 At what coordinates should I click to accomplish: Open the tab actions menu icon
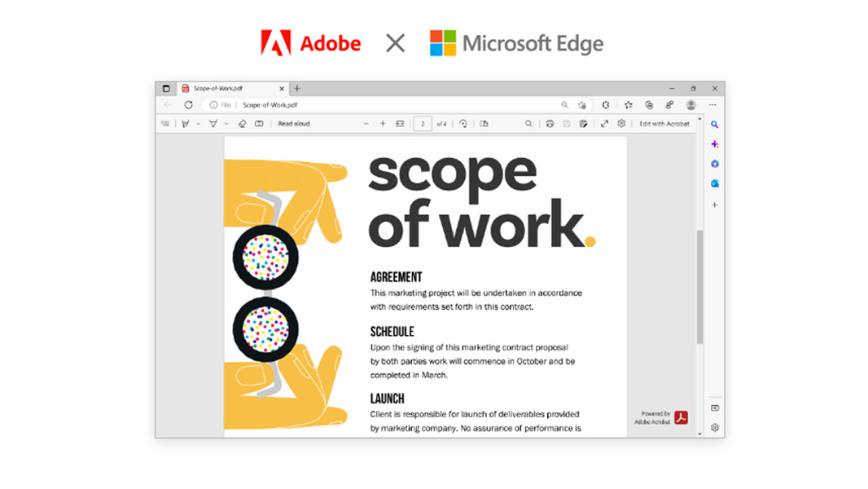(166, 89)
